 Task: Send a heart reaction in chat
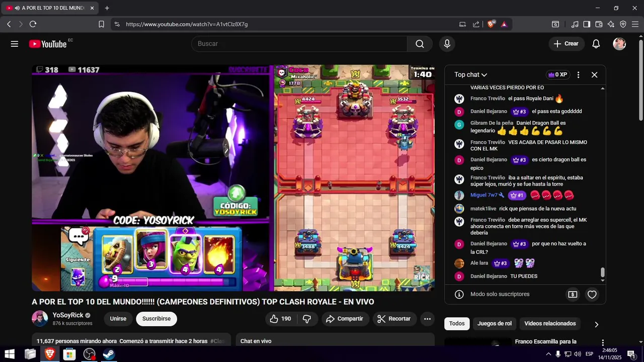[x=592, y=294]
